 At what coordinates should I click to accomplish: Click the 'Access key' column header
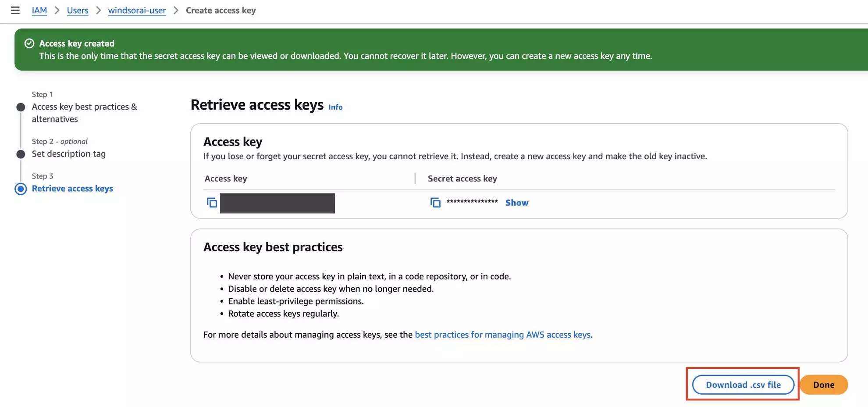226,179
